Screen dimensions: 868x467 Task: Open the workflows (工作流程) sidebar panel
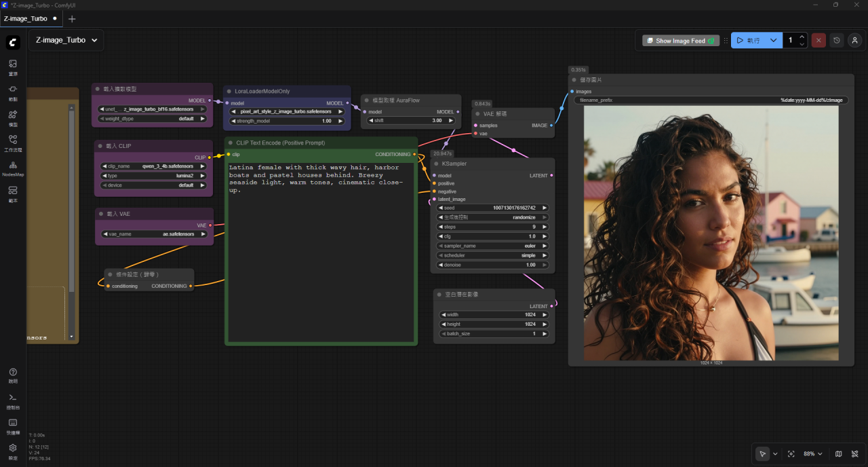[13, 143]
